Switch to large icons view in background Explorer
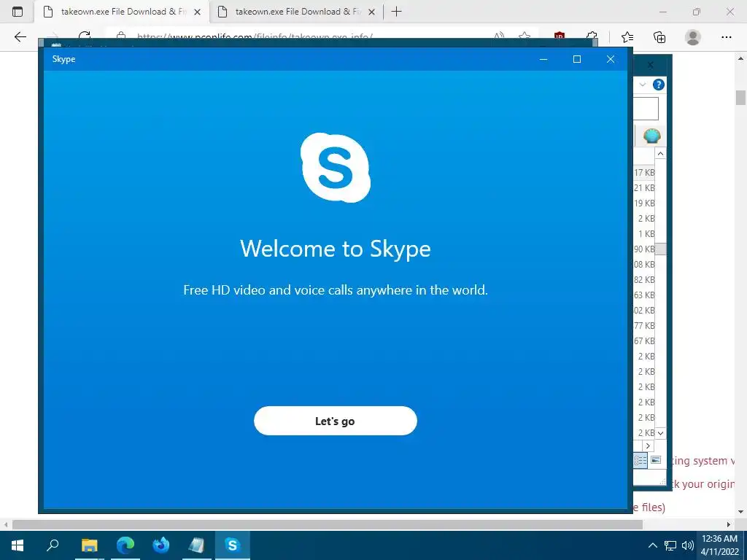Screen dimensions: 747x560 coord(656,460)
